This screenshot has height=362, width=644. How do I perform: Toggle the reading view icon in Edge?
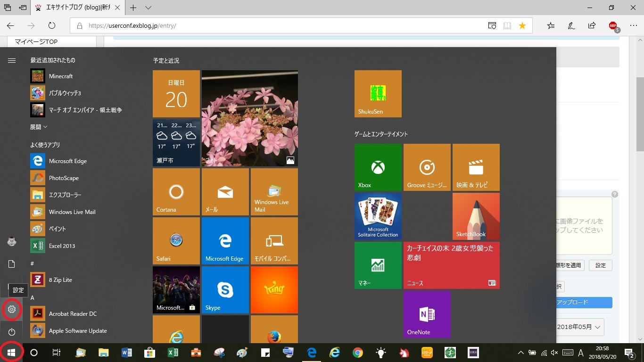pos(507,26)
